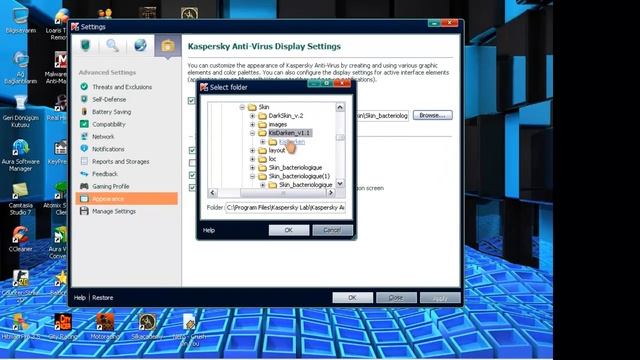
Task: Select the images folder in tree
Action: coord(278,124)
